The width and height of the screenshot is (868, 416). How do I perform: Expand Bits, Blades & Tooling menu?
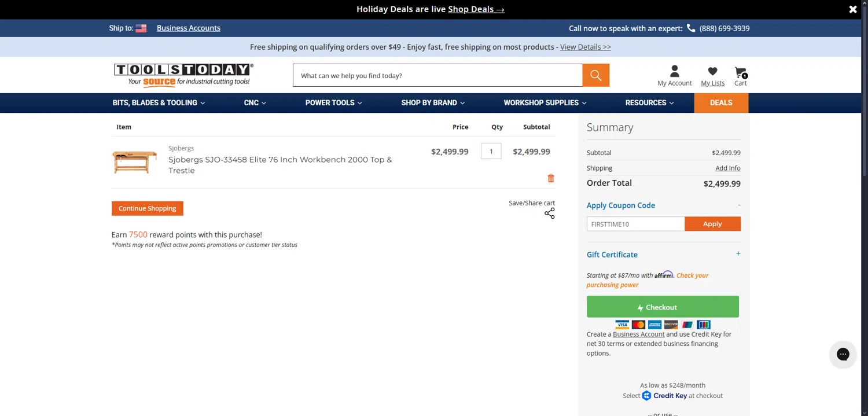[x=159, y=103]
